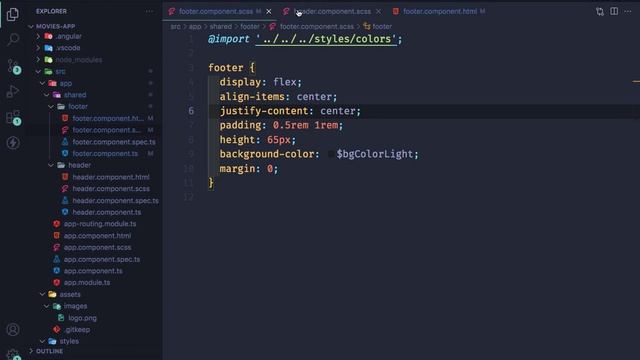Open the Run and Debug view icon
The image size is (640, 360).
pyautogui.click(x=13, y=91)
